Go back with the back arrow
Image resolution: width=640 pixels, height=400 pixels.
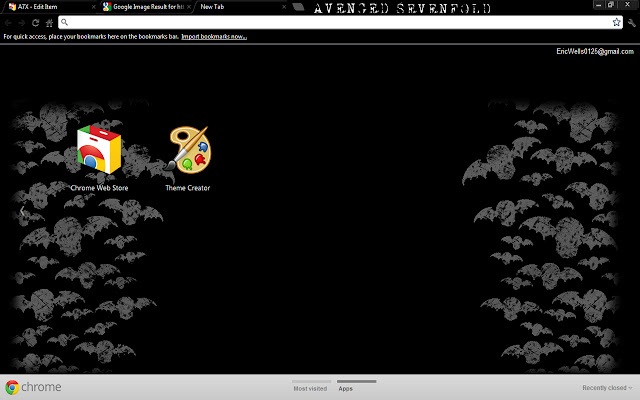8,23
